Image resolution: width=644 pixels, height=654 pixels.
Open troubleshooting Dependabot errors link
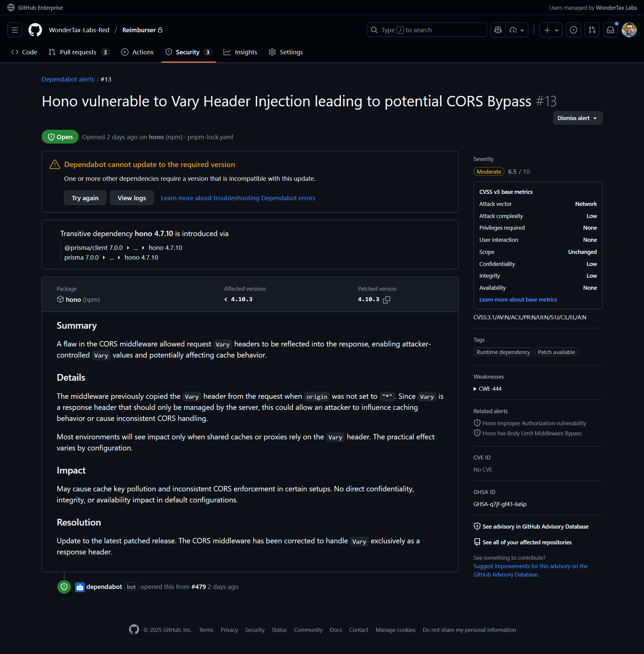click(238, 198)
